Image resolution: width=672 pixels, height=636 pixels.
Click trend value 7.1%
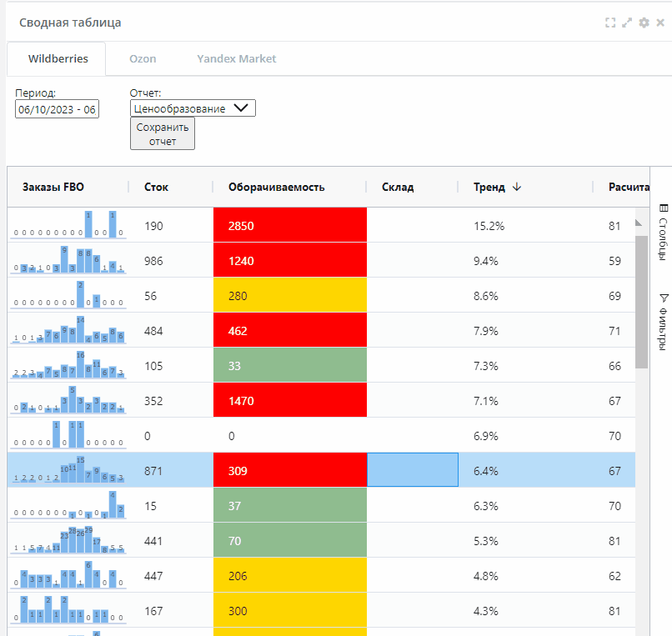click(x=486, y=401)
